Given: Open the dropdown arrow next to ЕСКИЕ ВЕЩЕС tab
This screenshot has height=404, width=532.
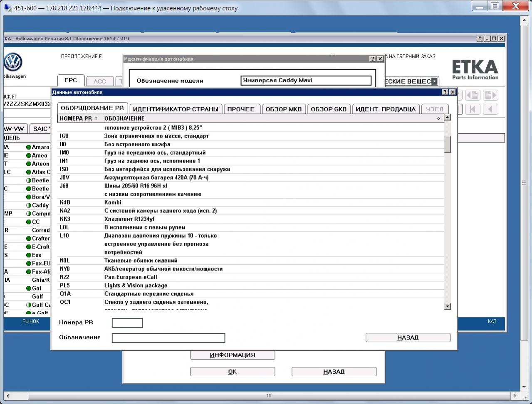Looking at the screenshot, I should tap(434, 81).
